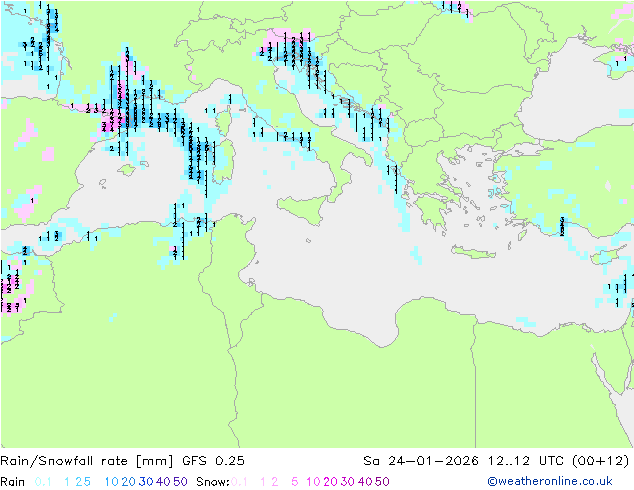Screen dimensions: 634x490
Task: Click the 'Rain/Snowfall rate [mm]' title
Action: pyautogui.click(x=87, y=461)
